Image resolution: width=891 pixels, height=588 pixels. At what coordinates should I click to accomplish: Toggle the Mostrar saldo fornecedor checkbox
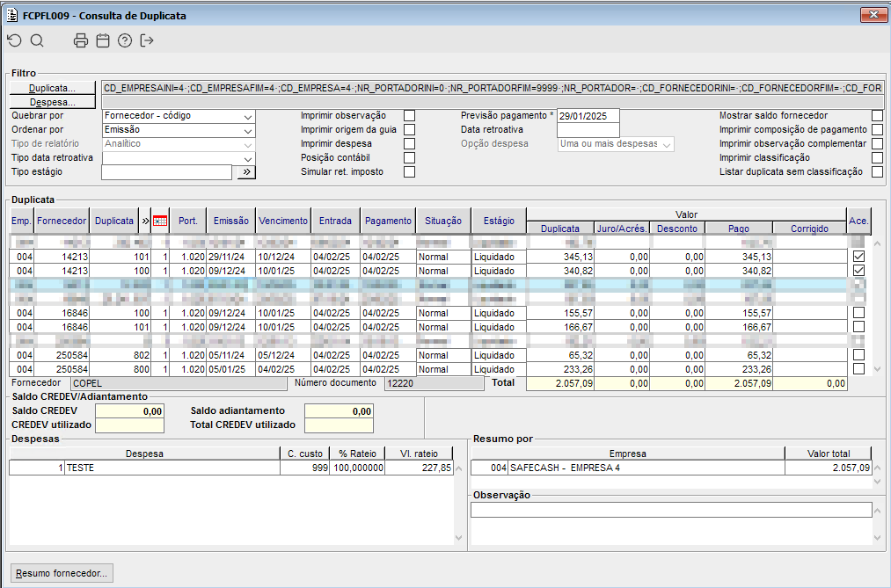877,115
